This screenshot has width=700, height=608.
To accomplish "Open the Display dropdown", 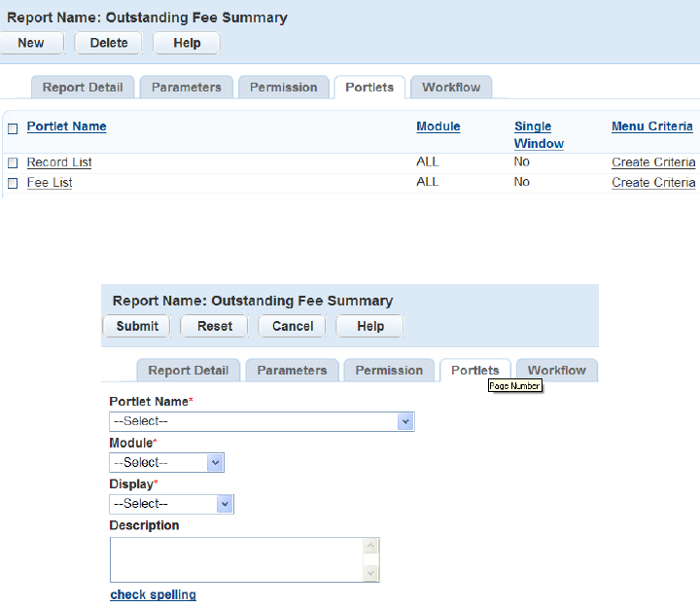I will click(x=171, y=504).
